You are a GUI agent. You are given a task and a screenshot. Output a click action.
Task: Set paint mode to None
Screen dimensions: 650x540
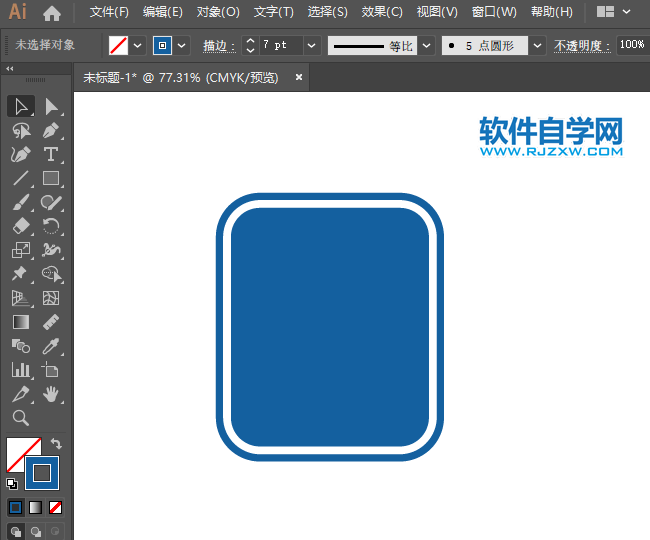click(x=56, y=507)
